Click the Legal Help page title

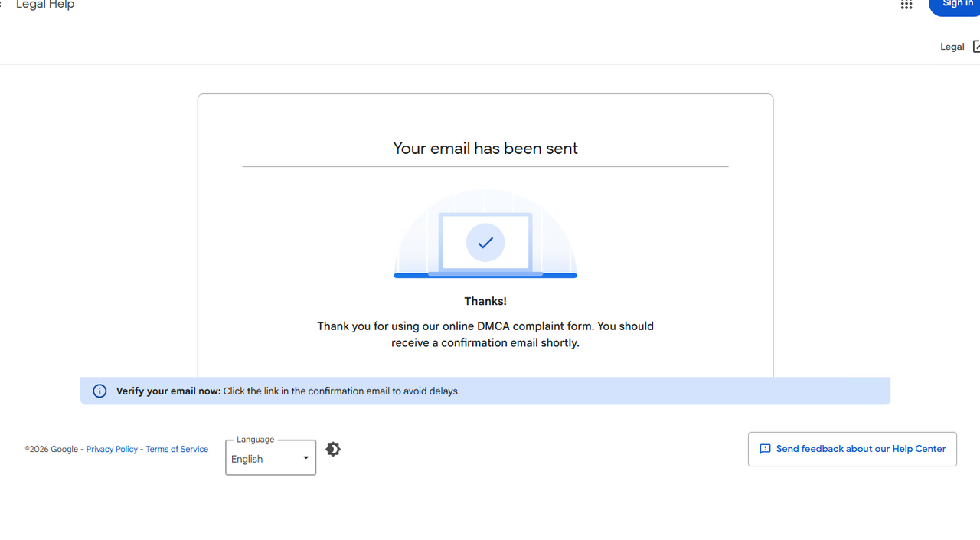click(x=45, y=5)
